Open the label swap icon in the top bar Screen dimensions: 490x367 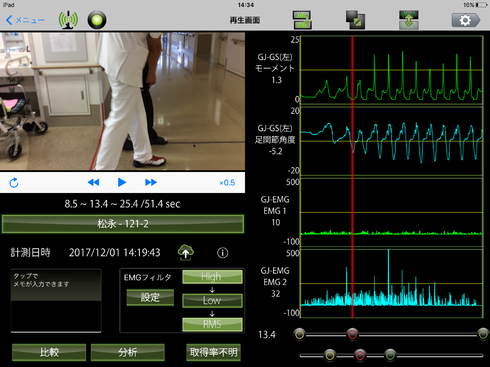click(302, 20)
